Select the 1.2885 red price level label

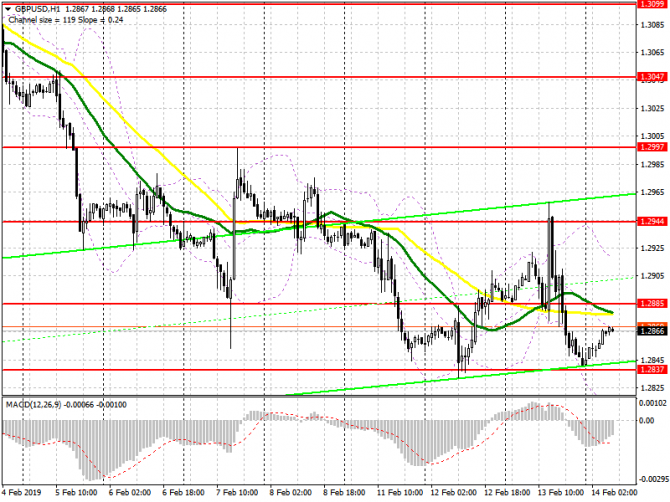pyautogui.click(x=652, y=303)
